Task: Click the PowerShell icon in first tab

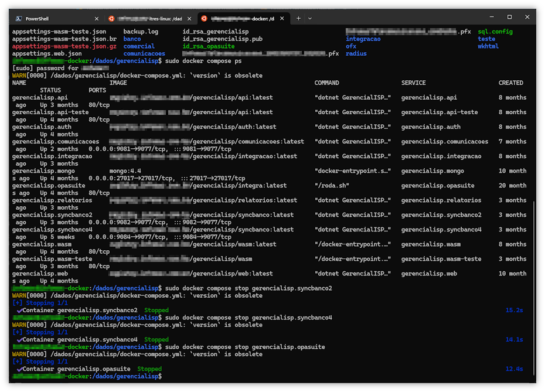Action: coord(19,18)
